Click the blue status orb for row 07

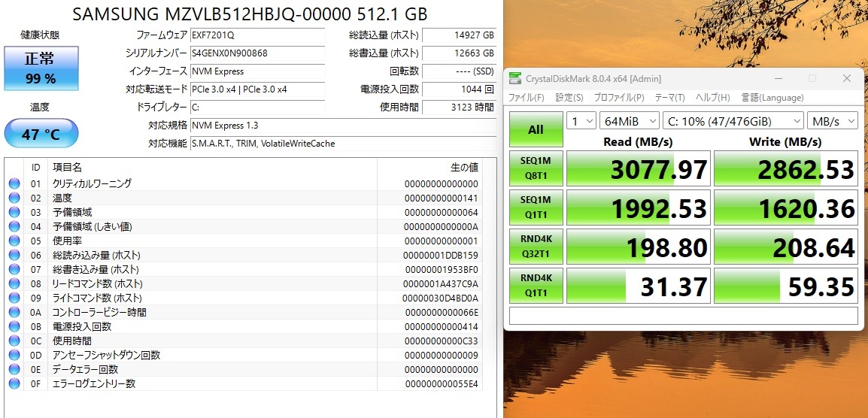[x=14, y=270]
